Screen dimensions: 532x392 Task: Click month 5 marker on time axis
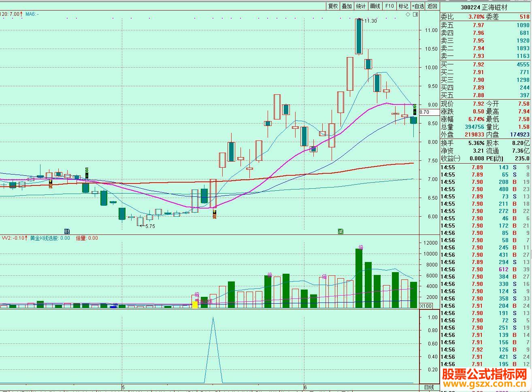coord(123,388)
